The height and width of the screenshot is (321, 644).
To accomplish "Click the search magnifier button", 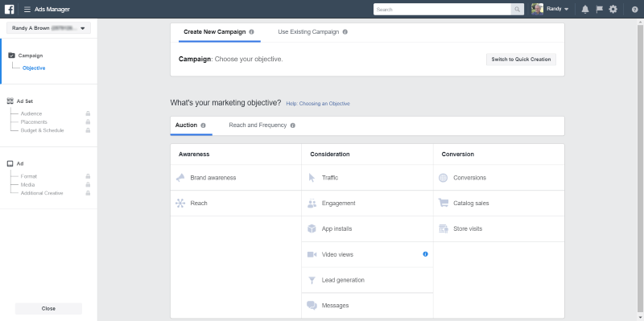I will click(518, 10).
